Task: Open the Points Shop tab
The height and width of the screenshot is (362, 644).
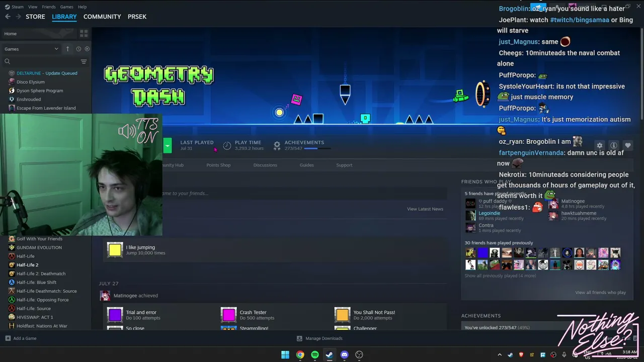Action: pos(218,165)
